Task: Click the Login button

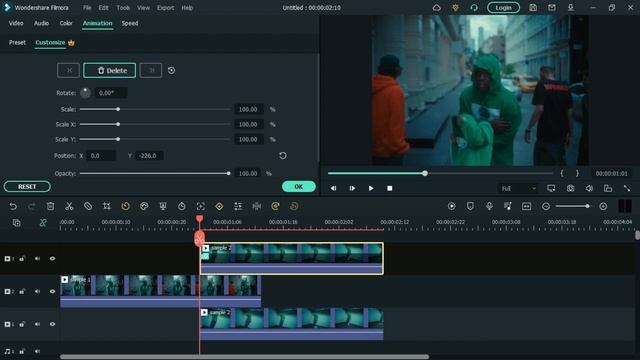Action: click(503, 8)
